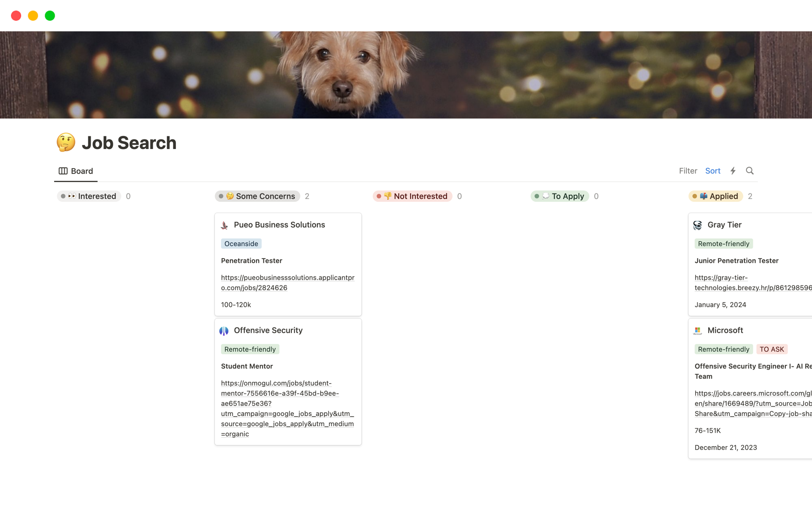
Task: Click the Microsoft logo on the Applied card
Action: tap(697, 330)
